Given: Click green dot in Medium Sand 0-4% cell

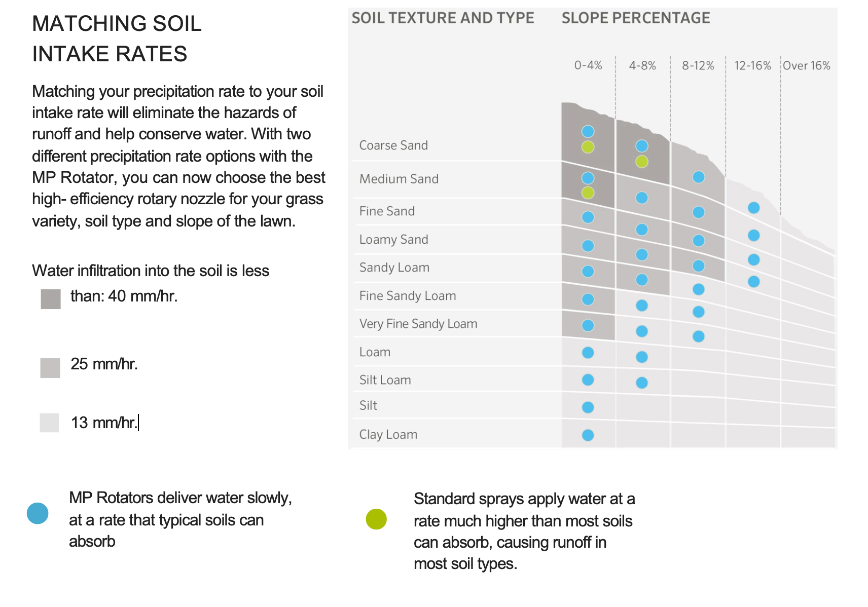Looking at the screenshot, I should click(588, 193).
